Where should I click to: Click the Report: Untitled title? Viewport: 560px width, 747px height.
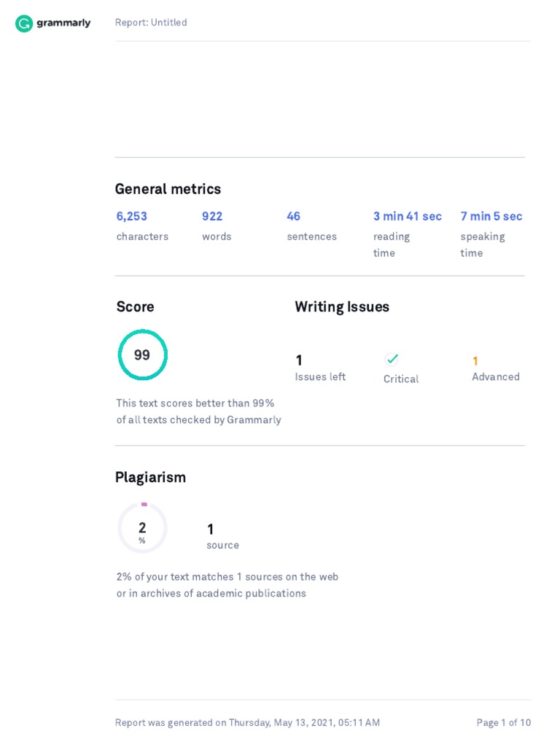(x=151, y=23)
